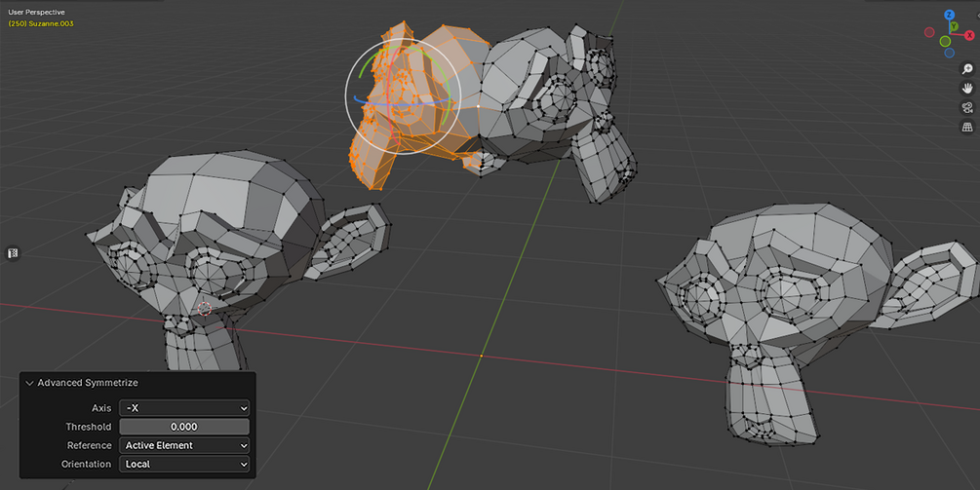Screen dimensions: 980x490
Task: Click the unlabeled red negative X gizmo circle
Action: tap(929, 32)
